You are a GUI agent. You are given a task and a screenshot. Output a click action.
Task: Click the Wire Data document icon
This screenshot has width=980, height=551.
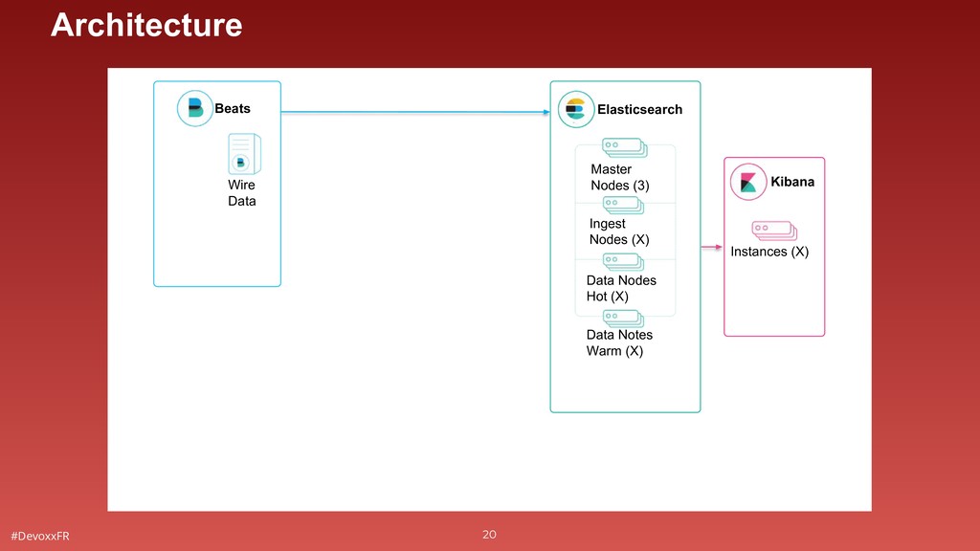pos(244,154)
